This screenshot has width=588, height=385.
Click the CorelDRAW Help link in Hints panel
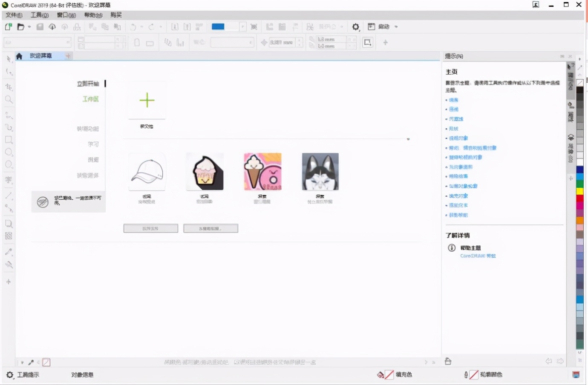[x=478, y=256]
